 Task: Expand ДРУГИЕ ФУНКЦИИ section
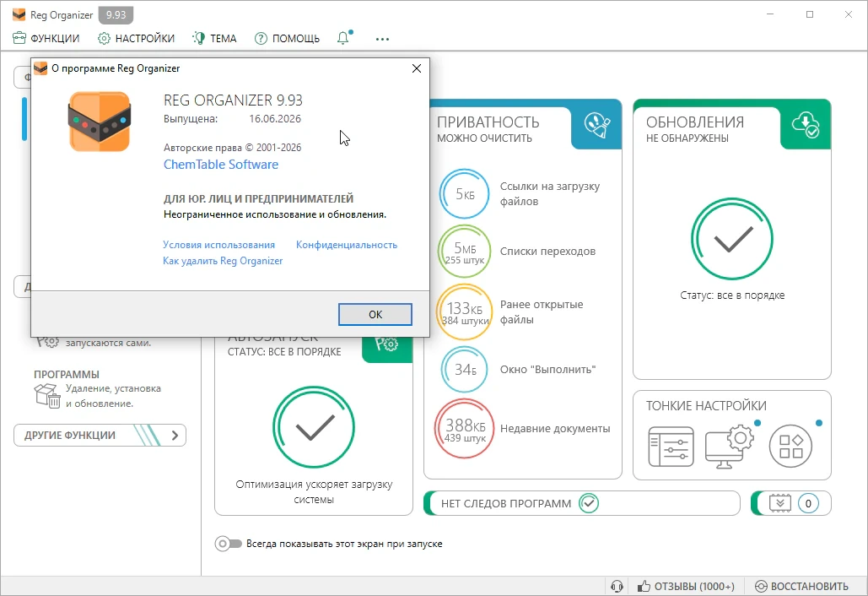pyautogui.click(x=100, y=435)
